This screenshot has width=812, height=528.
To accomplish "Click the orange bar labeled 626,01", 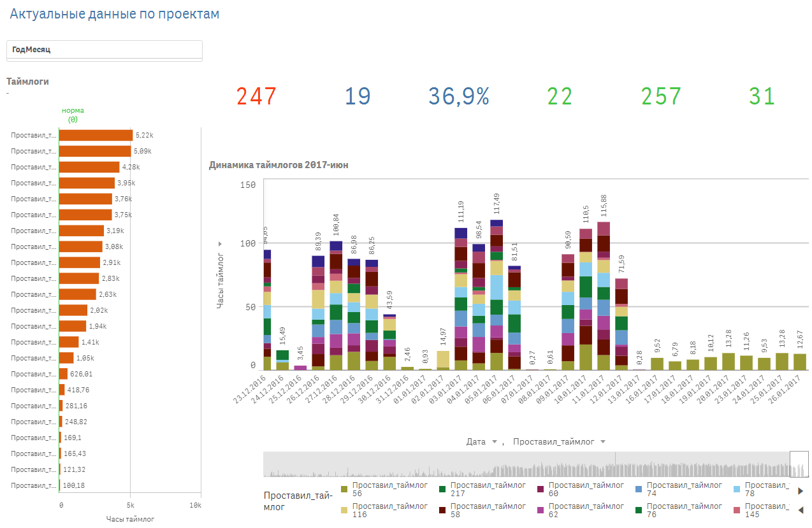I will [x=63, y=374].
